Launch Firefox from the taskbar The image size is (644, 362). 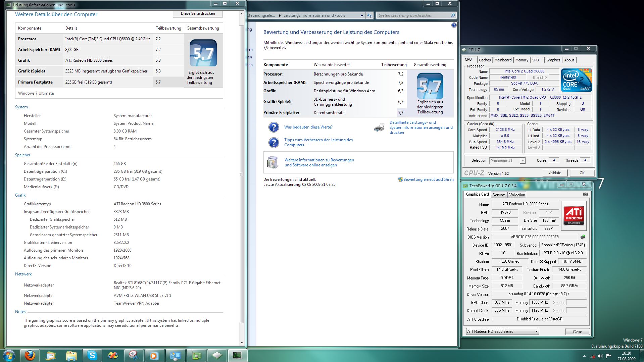coord(30,355)
